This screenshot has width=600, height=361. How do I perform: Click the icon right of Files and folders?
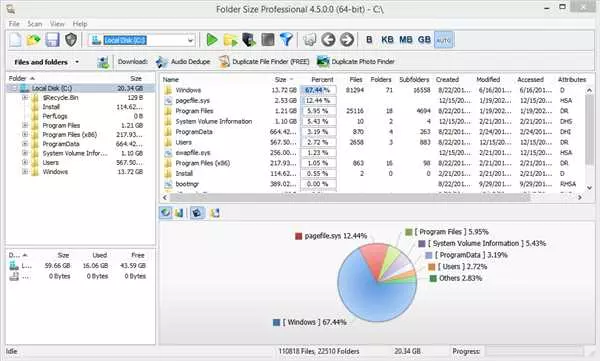pos(103,62)
